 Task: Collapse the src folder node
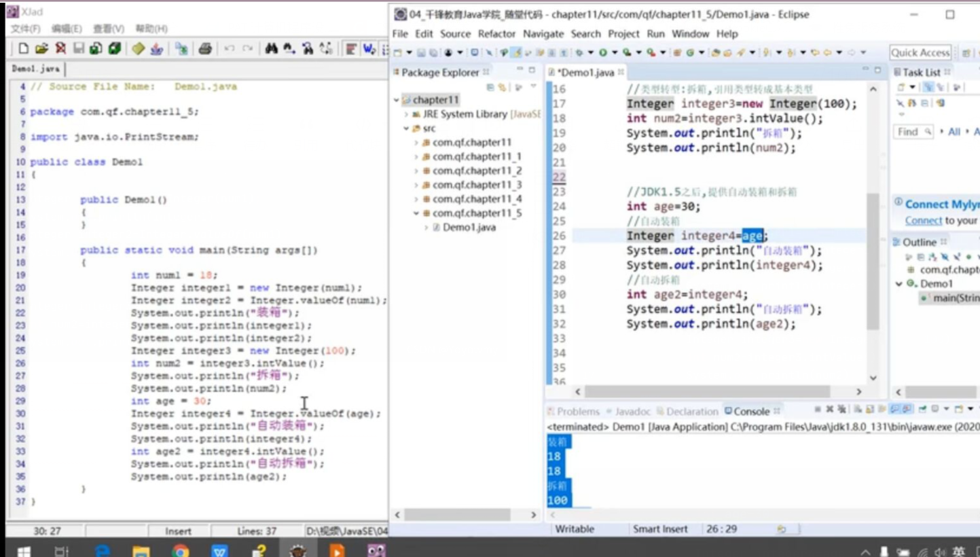(406, 128)
